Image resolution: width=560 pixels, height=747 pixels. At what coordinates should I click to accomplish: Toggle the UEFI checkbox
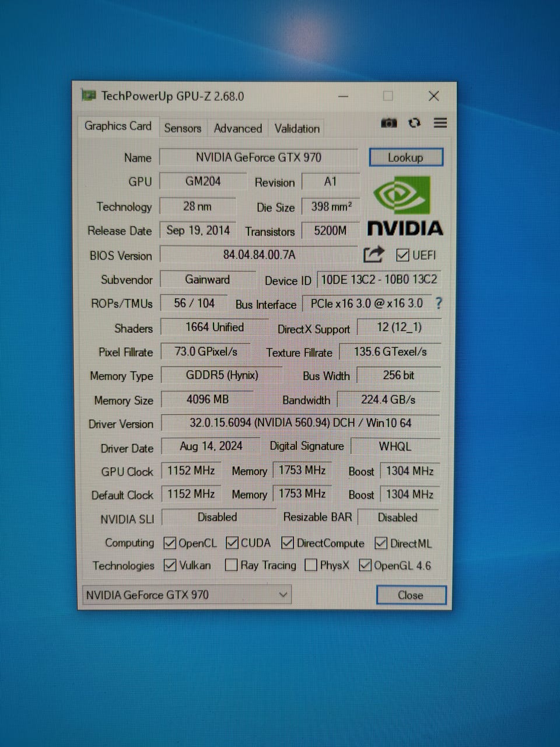(x=402, y=255)
